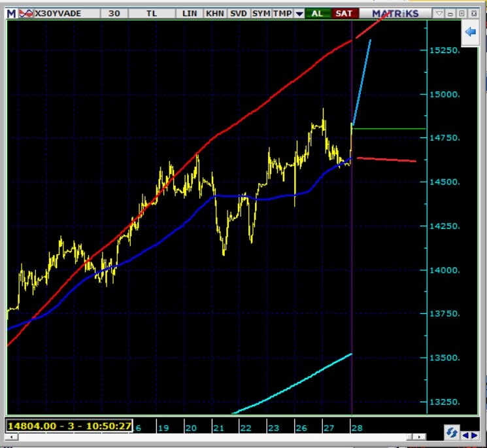Click the green AL buy button

coord(317,13)
